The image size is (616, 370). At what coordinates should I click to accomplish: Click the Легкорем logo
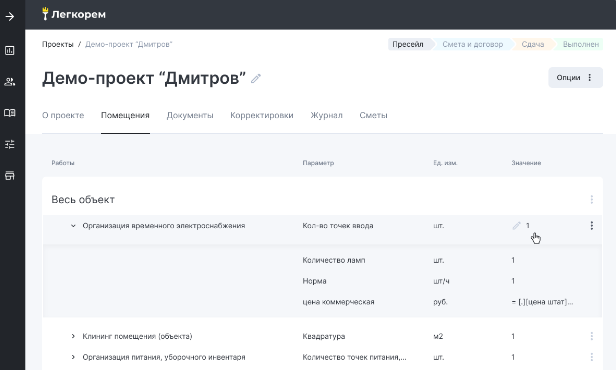pos(74,15)
